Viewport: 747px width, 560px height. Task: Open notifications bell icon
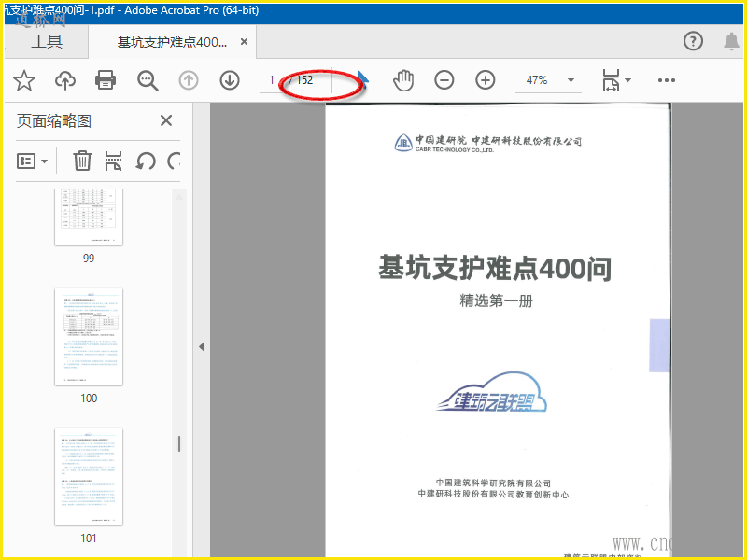[x=732, y=41]
